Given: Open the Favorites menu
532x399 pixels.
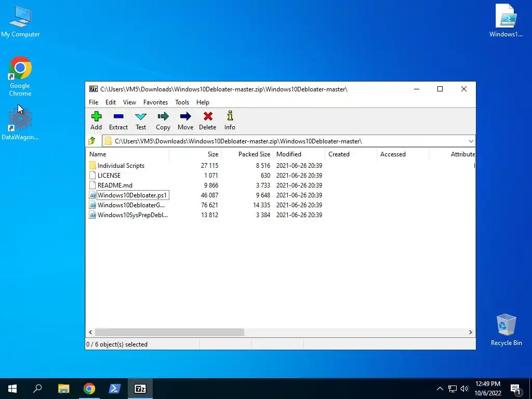Looking at the screenshot, I should pyautogui.click(x=156, y=102).
